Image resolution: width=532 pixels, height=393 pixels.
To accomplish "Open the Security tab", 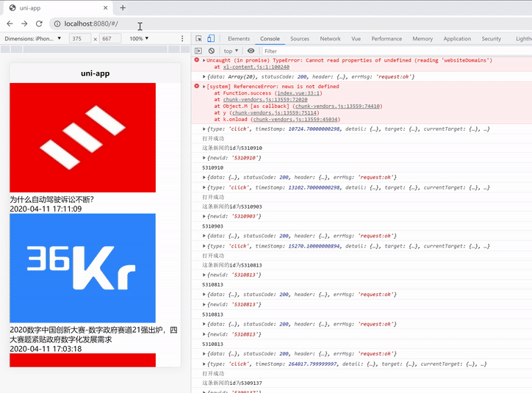I will click(491, 39).
